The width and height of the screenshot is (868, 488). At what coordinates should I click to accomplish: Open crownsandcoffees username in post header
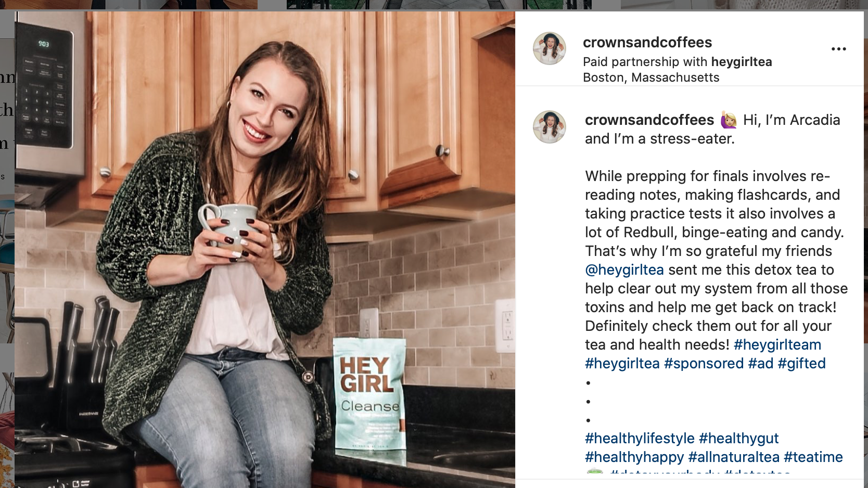(647, 42)
